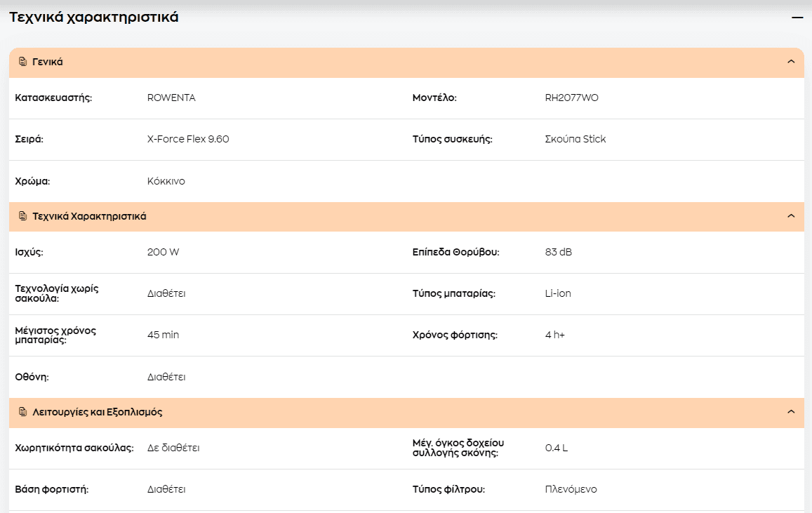812x513 pixels.
Task: Select the 4 h+ charging time value
Action: (554, 335)
